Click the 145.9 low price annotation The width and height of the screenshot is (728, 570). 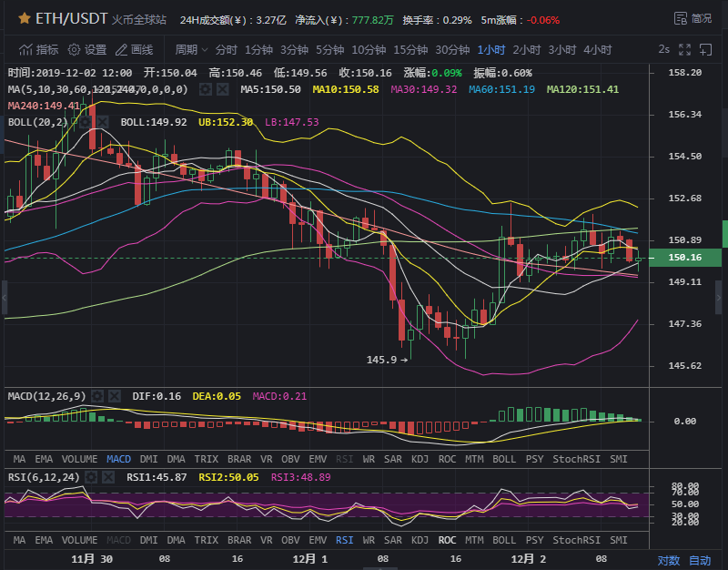tap(387, 360)
